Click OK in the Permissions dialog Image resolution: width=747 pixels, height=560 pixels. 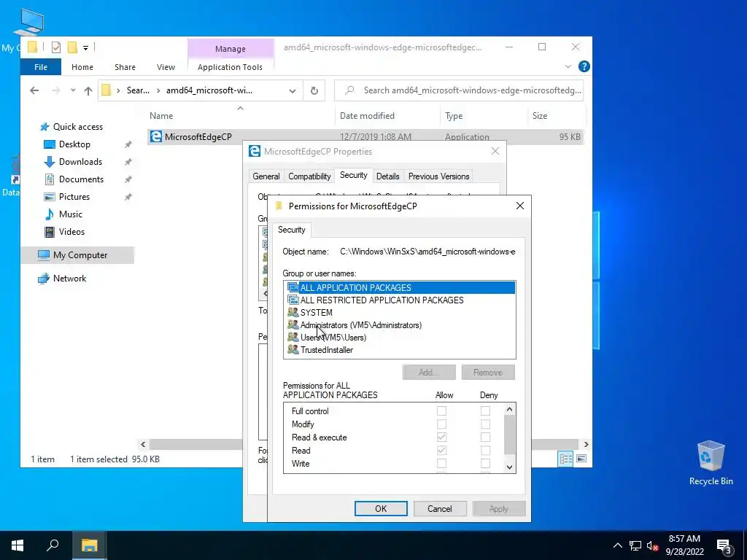(381, 508)
